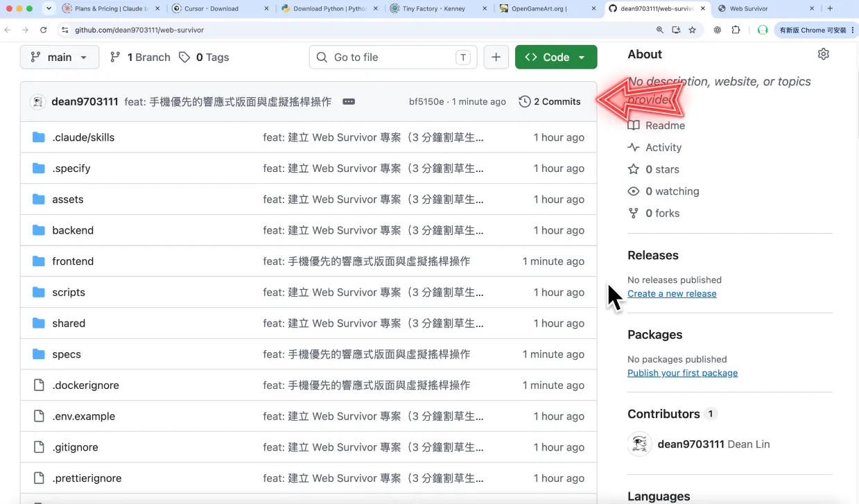View the 1 Branch link

(140, 58)
